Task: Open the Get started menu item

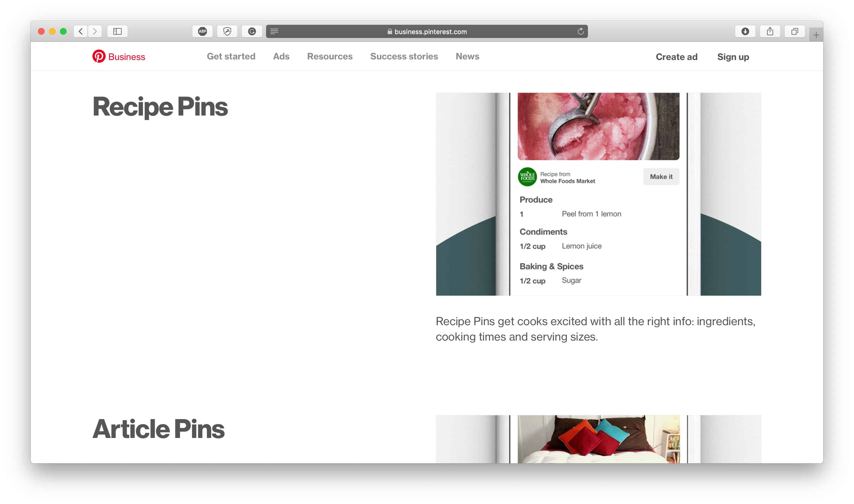Action: tap(231, 56)
